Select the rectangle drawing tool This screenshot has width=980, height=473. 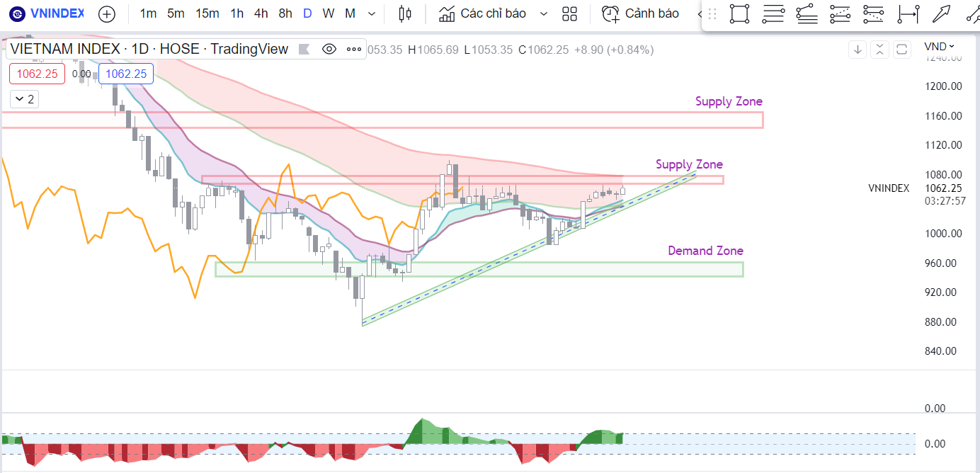coord(740,13)
